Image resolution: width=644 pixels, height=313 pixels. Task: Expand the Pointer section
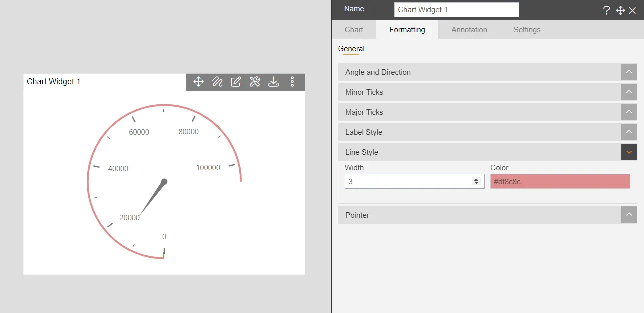pos(628,215)
